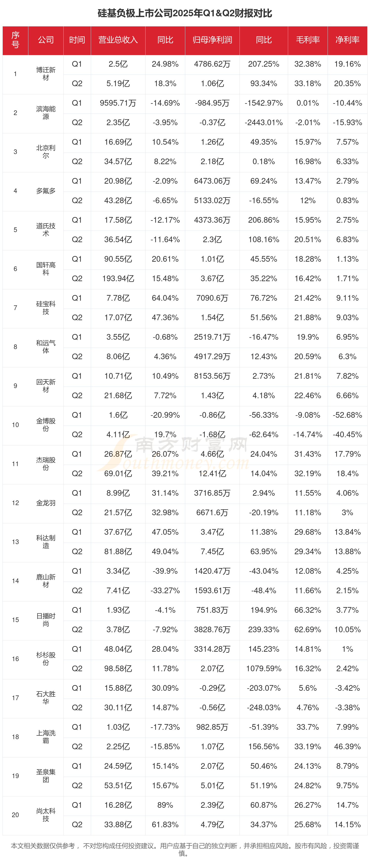Click the 营业总收入 column header

pyautogui.click(x=118, y=40)
